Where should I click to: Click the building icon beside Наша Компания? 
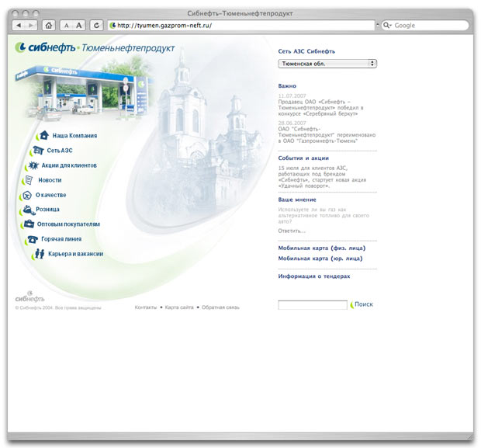point(45,136)
